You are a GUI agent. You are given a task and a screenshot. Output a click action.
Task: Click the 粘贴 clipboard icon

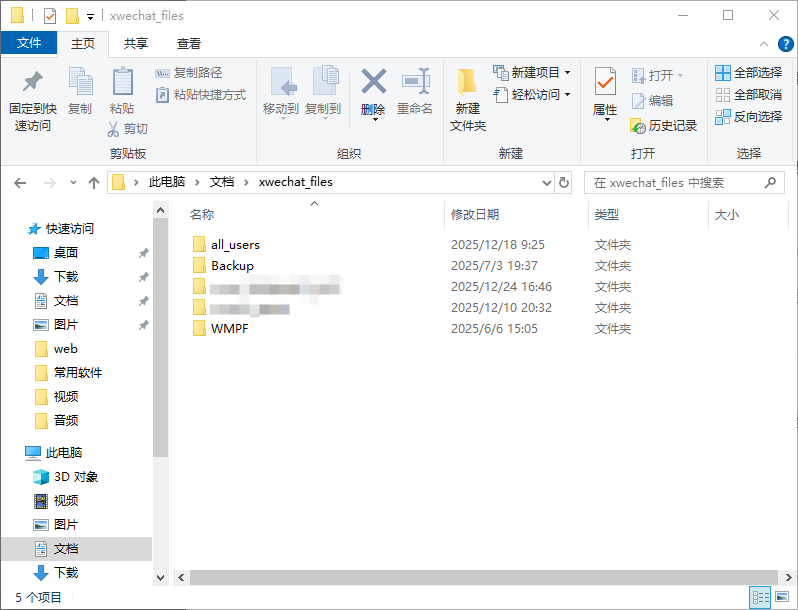(x=123, y=81)
